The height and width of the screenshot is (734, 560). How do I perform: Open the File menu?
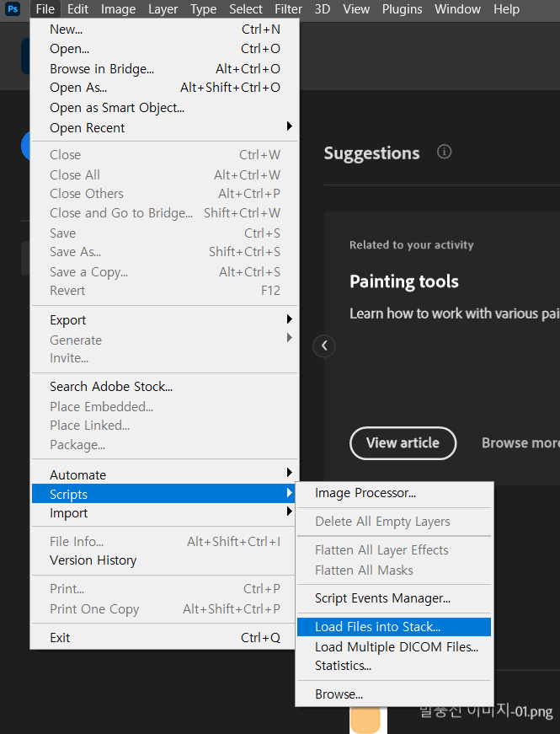point(45,9)
